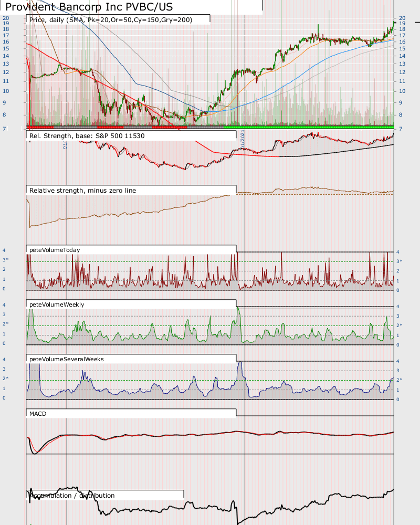Click the green trend status bar under the price chart
The image size is (420, 525).
pyautogui.click(x=309, y=127)
